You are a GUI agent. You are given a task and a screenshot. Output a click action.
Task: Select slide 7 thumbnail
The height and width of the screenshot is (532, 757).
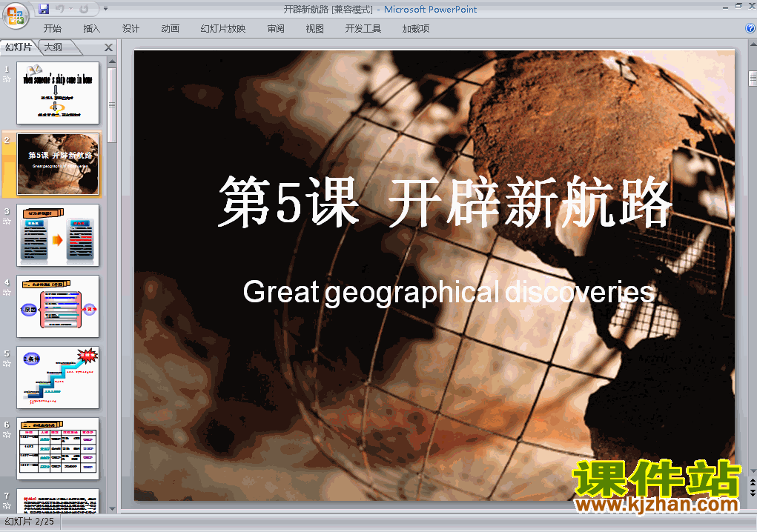(58, 501)
